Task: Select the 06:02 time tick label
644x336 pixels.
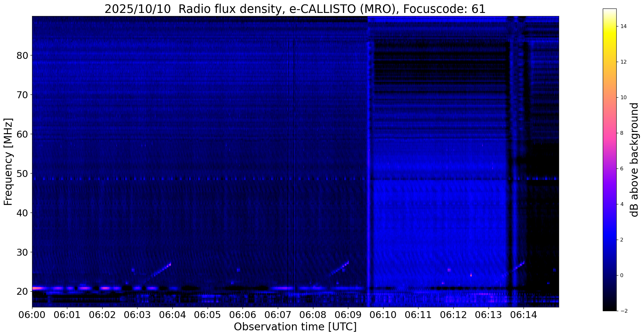Action: click(x=102, y=315)
